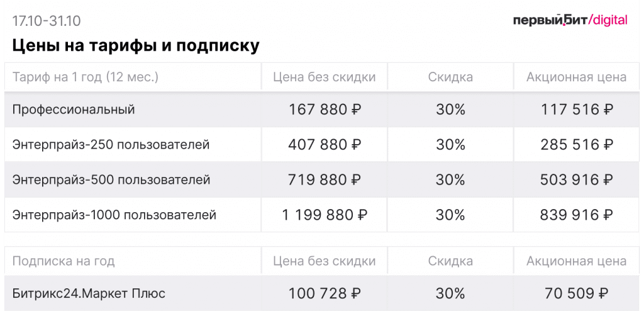This screenshot has height=311, width=644.
Task: Select the Битрикс24.Маркет Плюс subscription row
Action: tap(322, 293)
